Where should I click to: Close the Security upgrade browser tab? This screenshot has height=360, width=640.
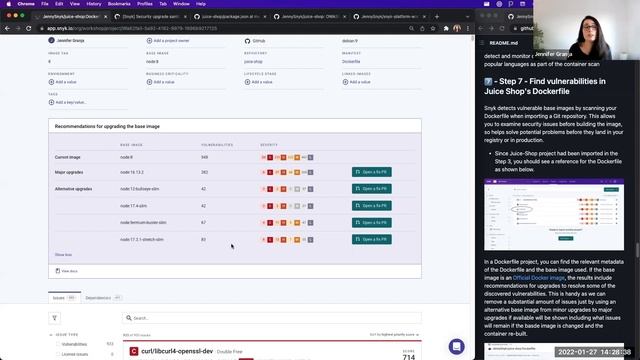(185, 17)
